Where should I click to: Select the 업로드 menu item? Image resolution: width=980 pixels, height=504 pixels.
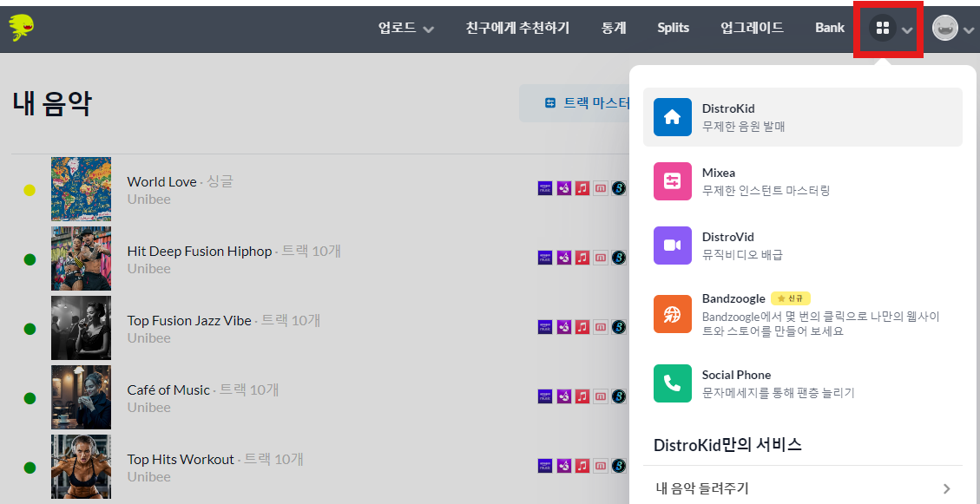(398, 28)
